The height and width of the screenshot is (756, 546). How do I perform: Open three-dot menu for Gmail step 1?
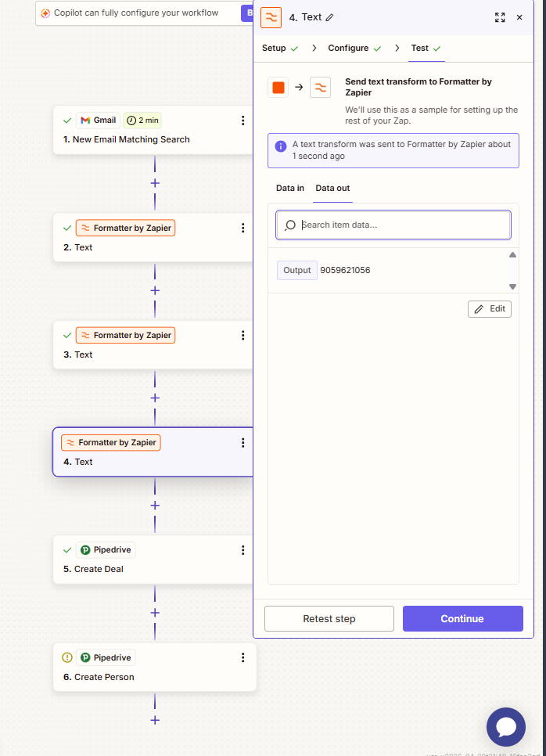[x=242, y=121]
